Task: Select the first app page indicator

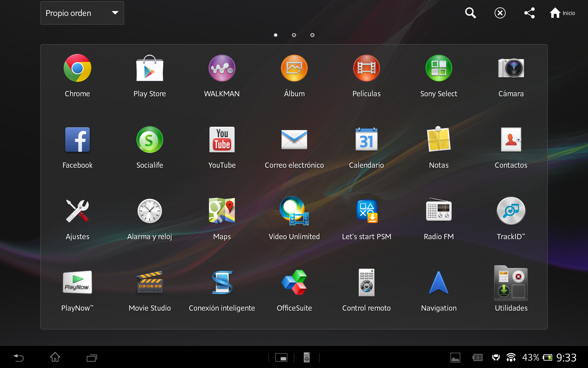Action: 276,35
